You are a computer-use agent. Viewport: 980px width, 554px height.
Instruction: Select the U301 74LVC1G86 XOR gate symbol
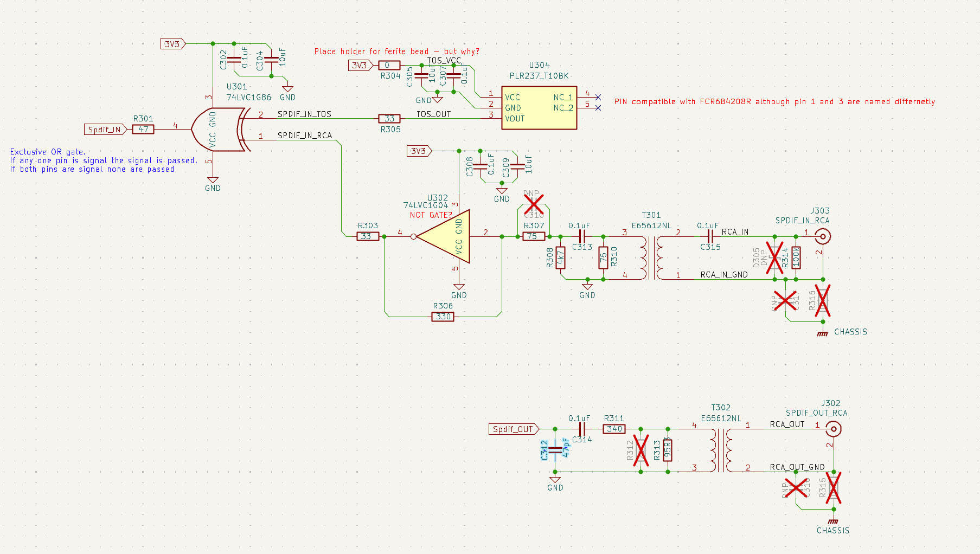click(220, 130)
